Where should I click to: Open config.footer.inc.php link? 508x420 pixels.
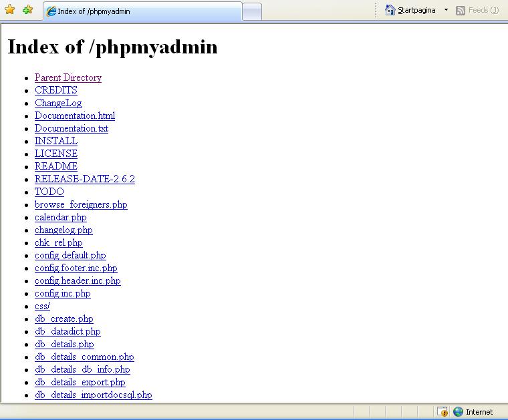pyautogui.click(x=76, y=268)
